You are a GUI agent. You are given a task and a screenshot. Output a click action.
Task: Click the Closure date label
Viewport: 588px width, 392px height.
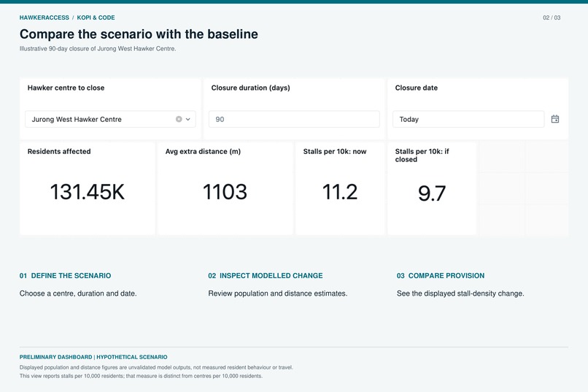(417, 88)
